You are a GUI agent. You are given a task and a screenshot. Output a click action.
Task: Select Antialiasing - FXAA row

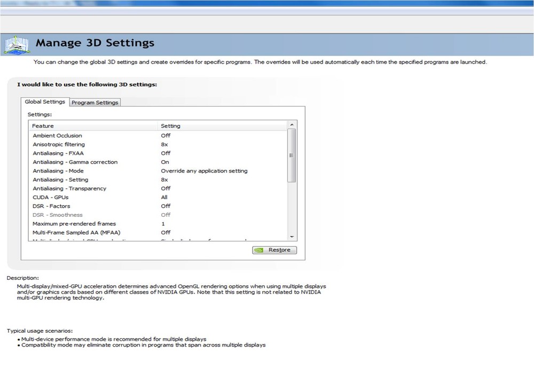[x=159, y=153]
